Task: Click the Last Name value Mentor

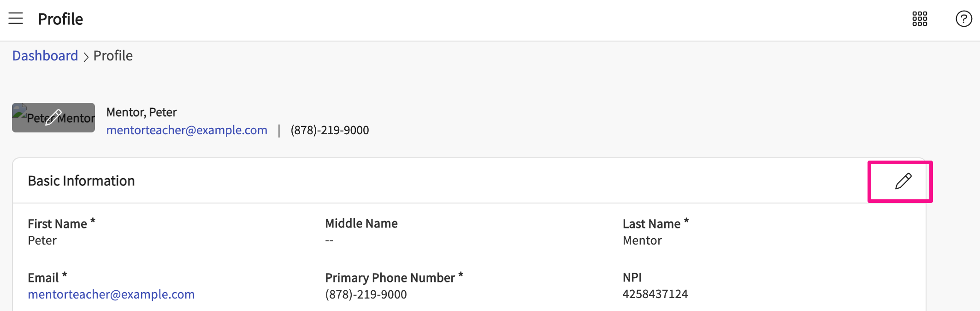Action: (642, 240)
